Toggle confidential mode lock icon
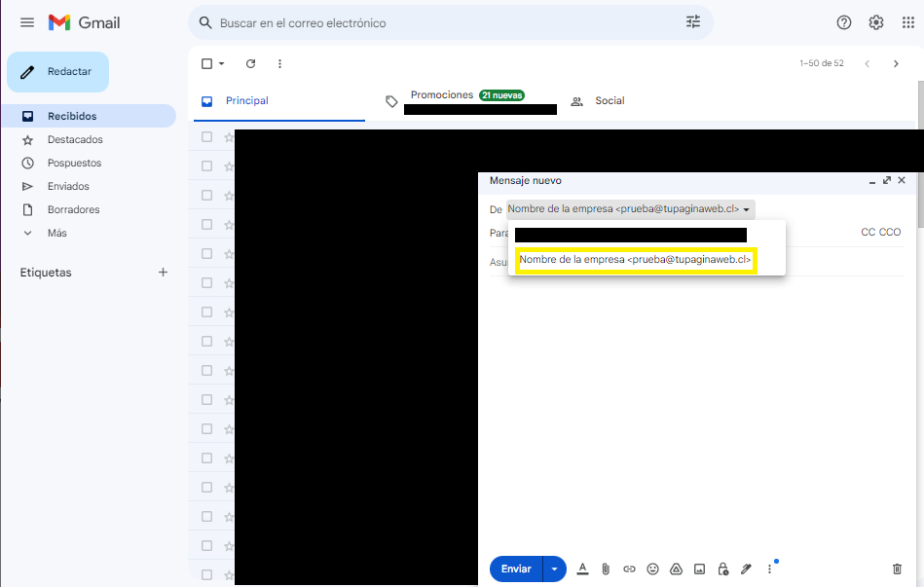924x587 pixels. (x=722, y=569)
